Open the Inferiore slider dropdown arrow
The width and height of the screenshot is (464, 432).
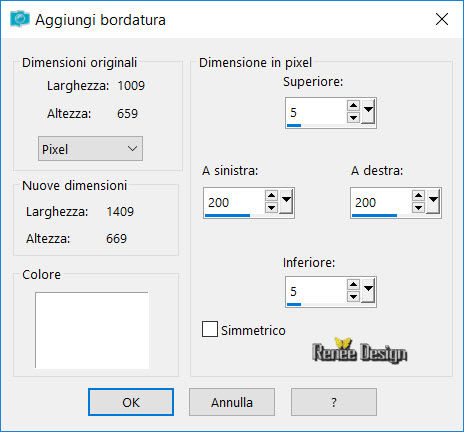(x=368, y=290)
